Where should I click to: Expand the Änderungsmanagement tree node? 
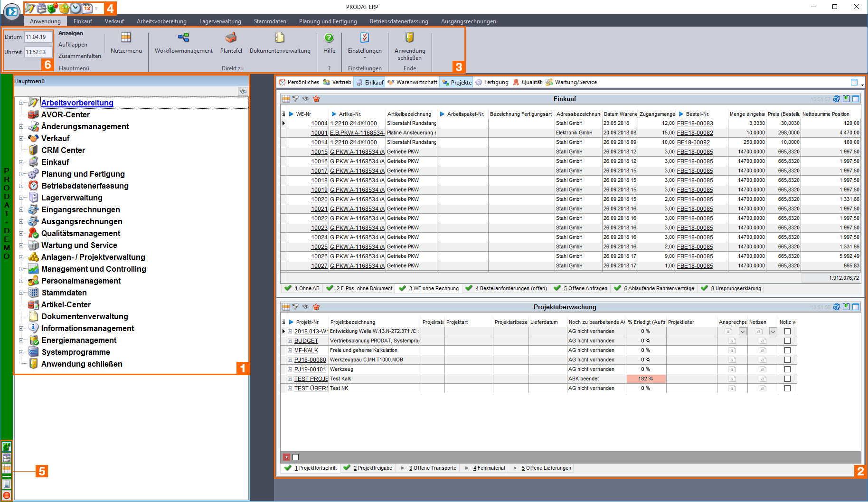coord(21,127)
